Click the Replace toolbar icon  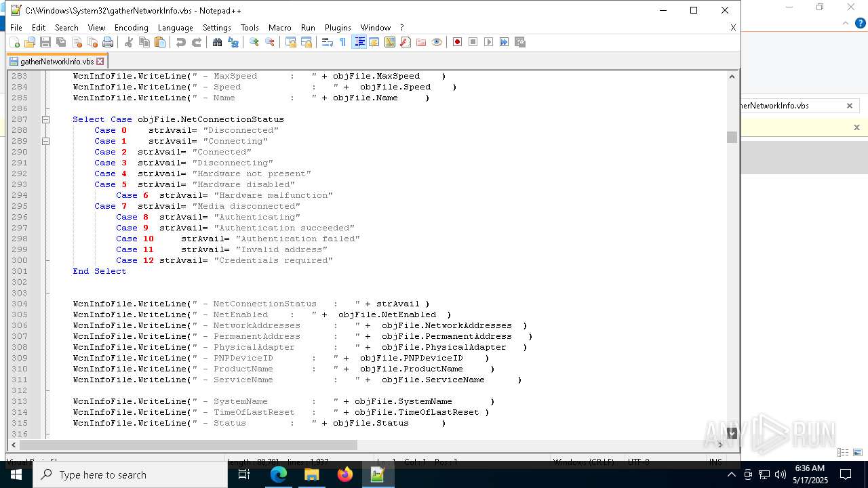click(x=233, y=42)
